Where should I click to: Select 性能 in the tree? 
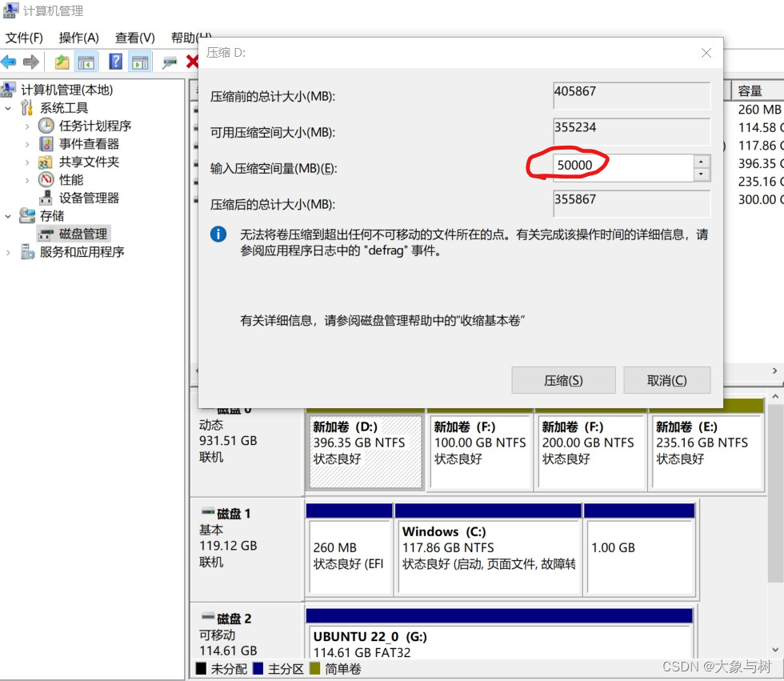tap(71, 180)
